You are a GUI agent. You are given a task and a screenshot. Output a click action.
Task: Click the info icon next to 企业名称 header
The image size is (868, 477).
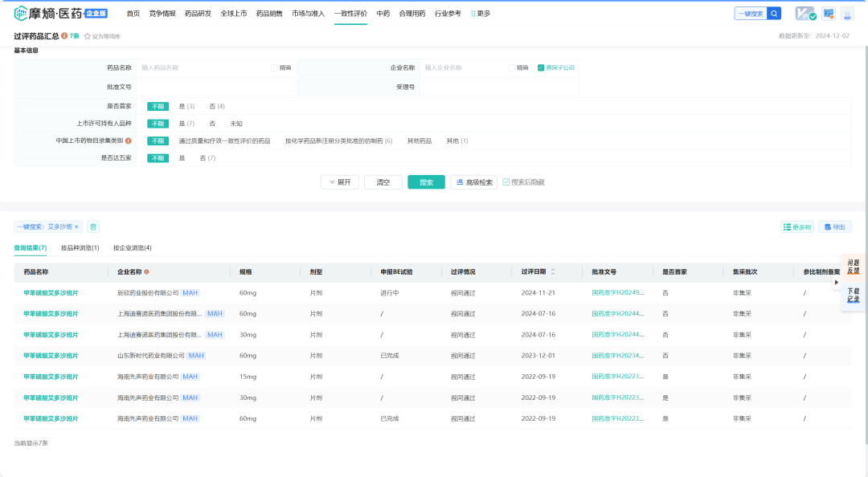coord(147,271)
